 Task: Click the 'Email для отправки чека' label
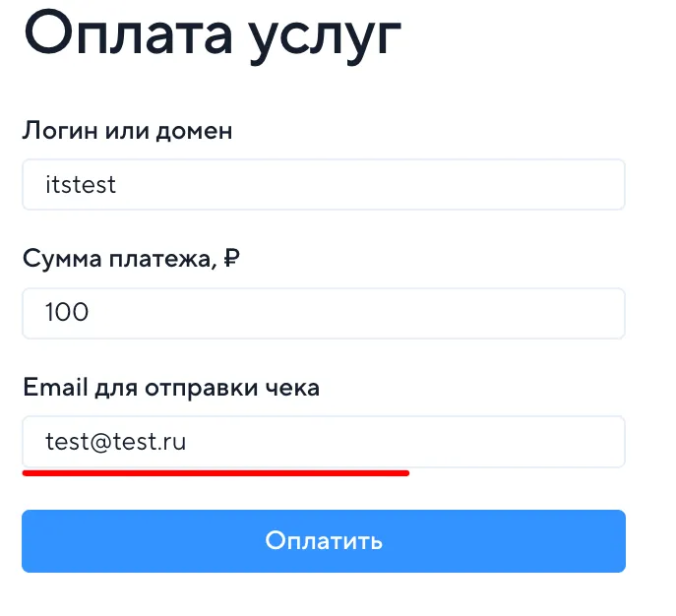[x=170, y=388]
